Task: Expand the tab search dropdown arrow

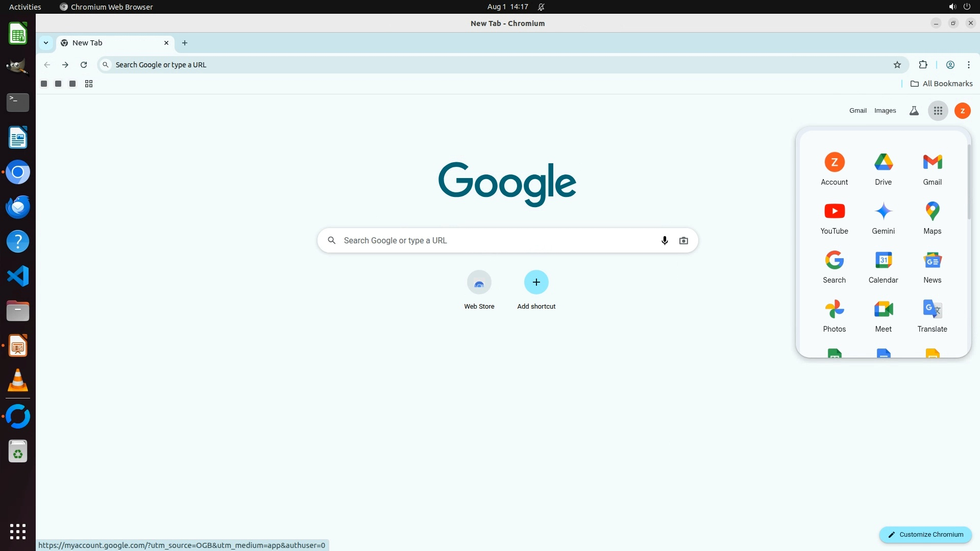Action: 46,43
